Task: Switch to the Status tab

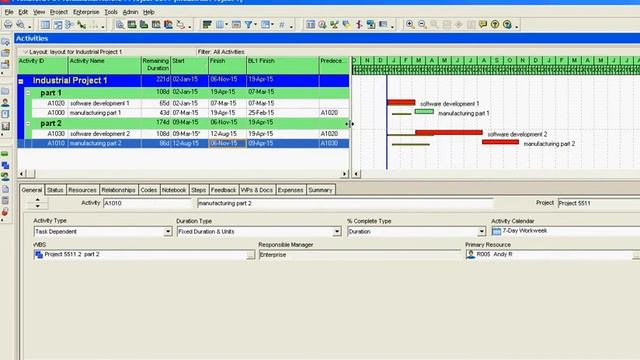Action: [x=55, y=190]
